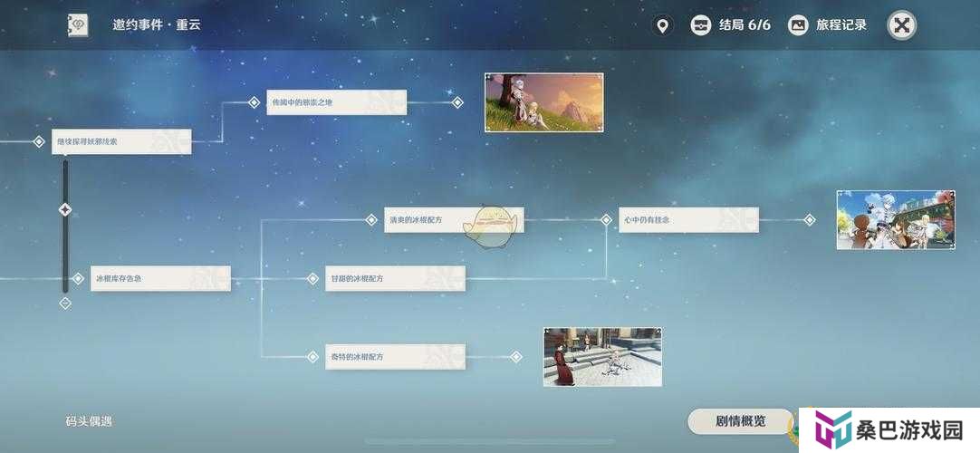The height and width of the screenshot is (453, 980).
Task: Select the 继续探寻妖邪线索 story node
Action: (121, 142)
